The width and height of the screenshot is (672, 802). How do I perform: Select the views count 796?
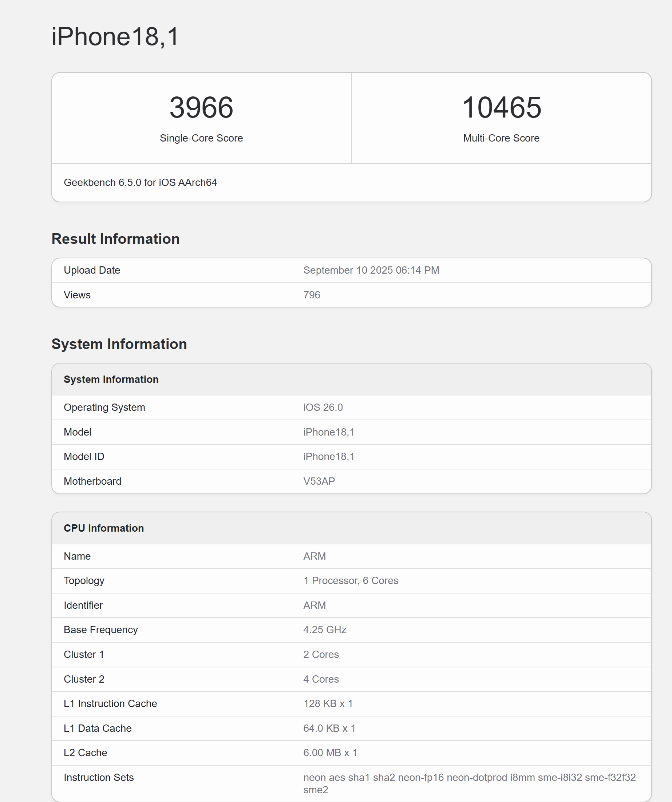(312, 295)
